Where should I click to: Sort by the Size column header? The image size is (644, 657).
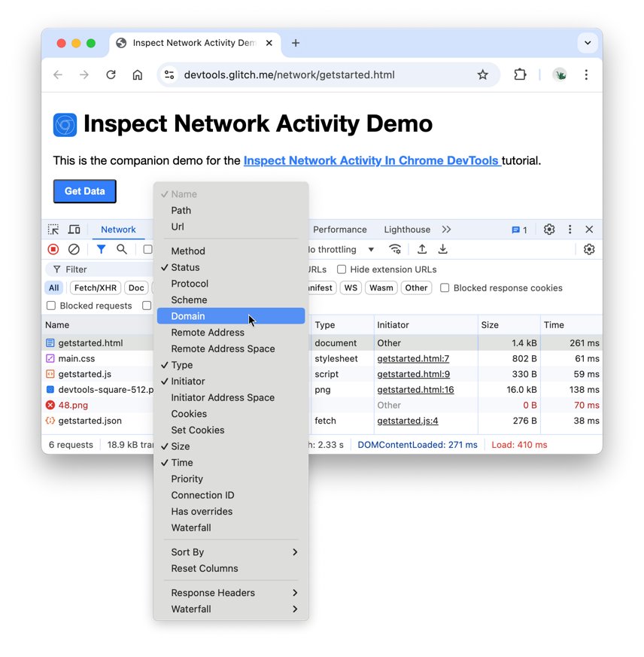click(x=509, y=324)
